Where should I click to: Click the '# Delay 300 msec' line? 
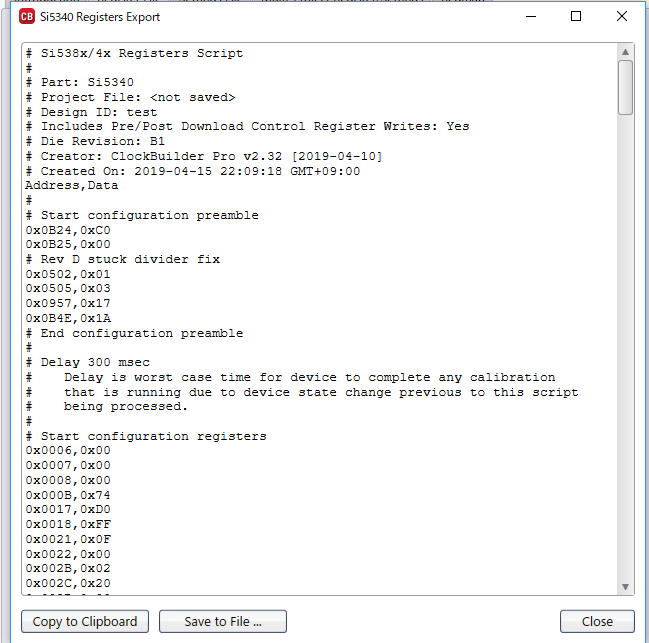[87, 362]
